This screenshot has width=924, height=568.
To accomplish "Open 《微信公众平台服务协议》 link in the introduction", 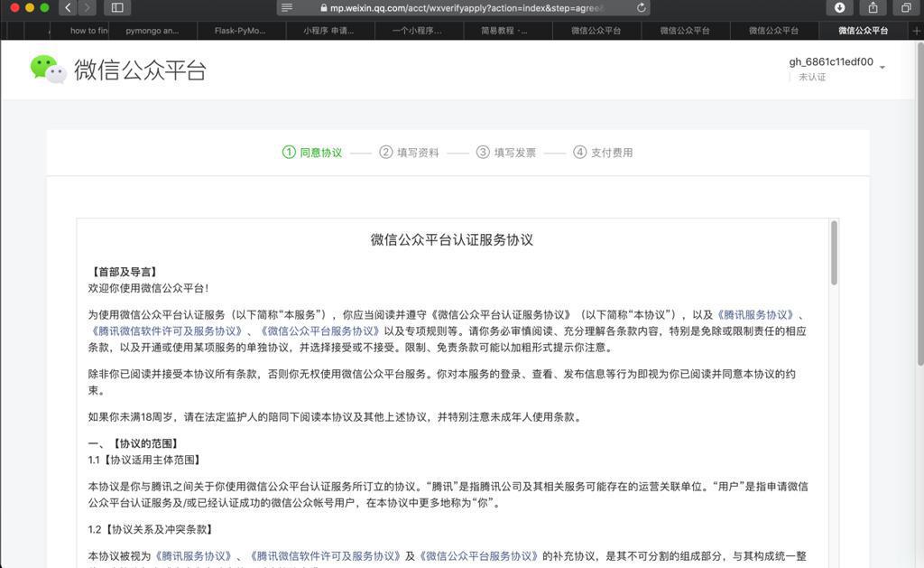I will click(320, 331).
